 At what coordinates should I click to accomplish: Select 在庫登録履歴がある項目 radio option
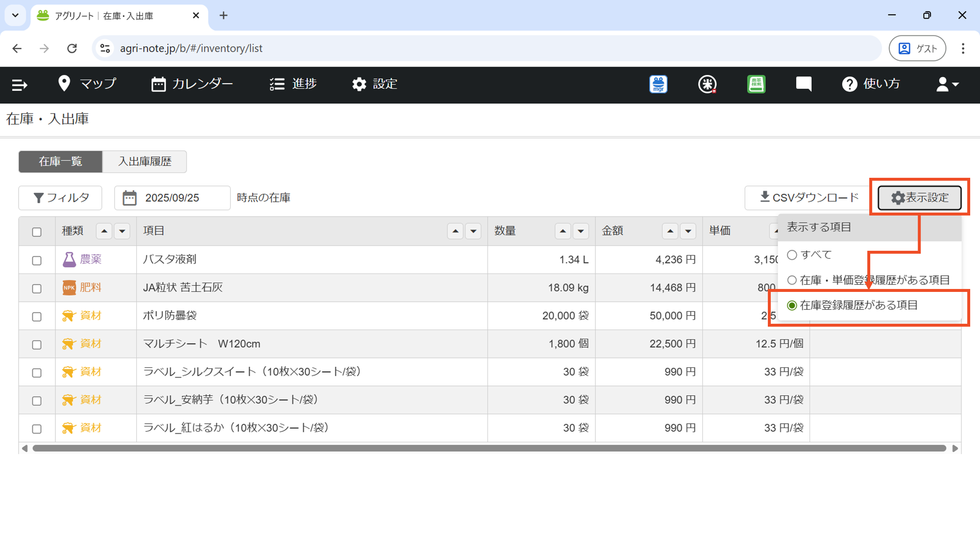point(792,306)
